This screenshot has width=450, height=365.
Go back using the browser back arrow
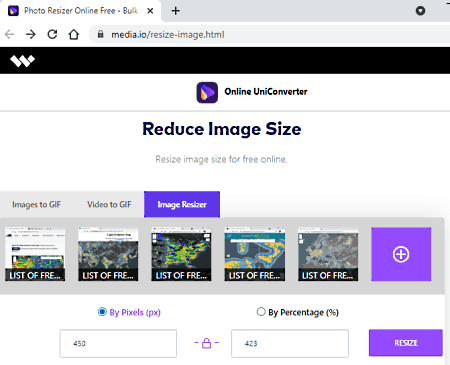click(x=10, y=34)
